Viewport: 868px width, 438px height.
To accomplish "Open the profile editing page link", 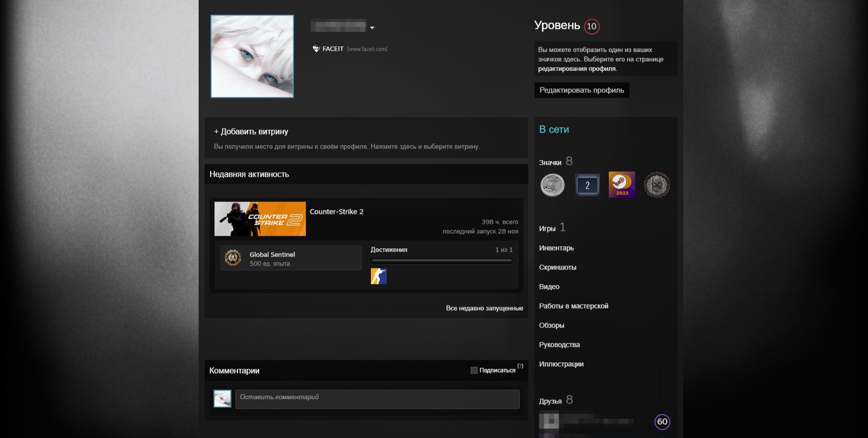I will (577, 68).
